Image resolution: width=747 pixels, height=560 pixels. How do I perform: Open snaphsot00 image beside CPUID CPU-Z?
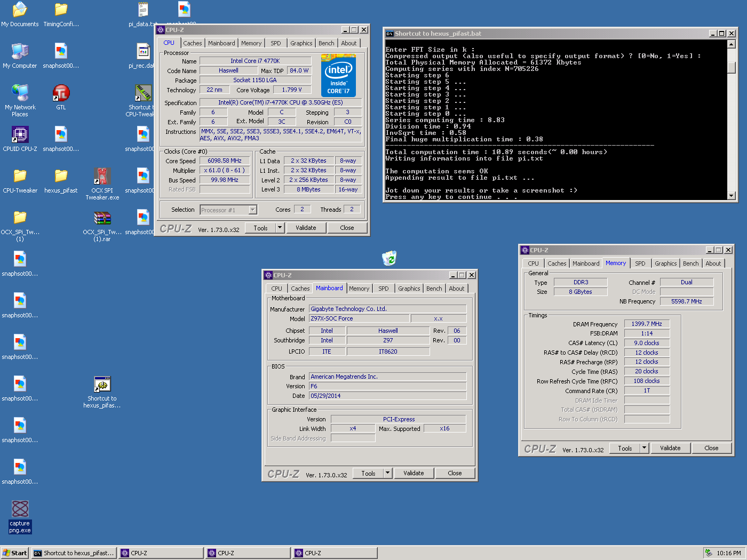61,139
